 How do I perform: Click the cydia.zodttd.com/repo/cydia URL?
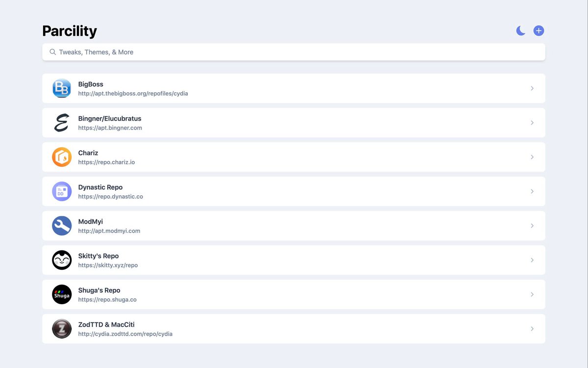[125, 334]
